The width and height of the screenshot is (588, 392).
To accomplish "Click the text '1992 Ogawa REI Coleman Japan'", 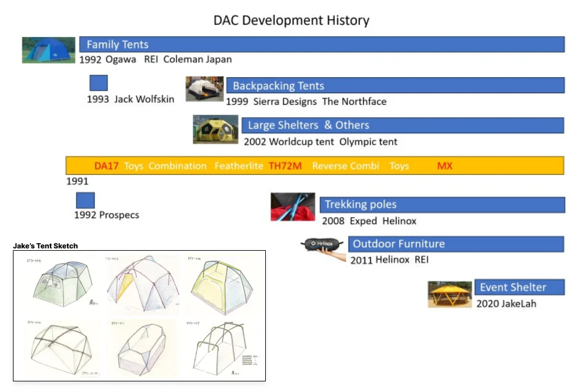I will (x=156, y=59).
